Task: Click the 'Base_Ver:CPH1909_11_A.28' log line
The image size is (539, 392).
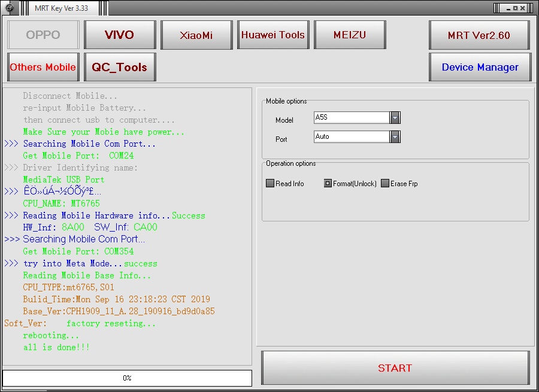Action: click(x=119, y=311)
